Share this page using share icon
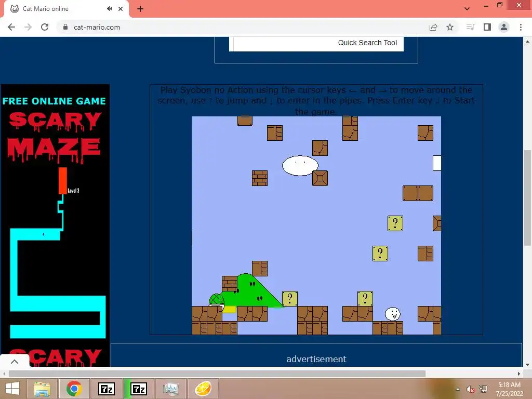Image resolution: width=532 pixels, height=399 pixels. [x=433, y=27]
